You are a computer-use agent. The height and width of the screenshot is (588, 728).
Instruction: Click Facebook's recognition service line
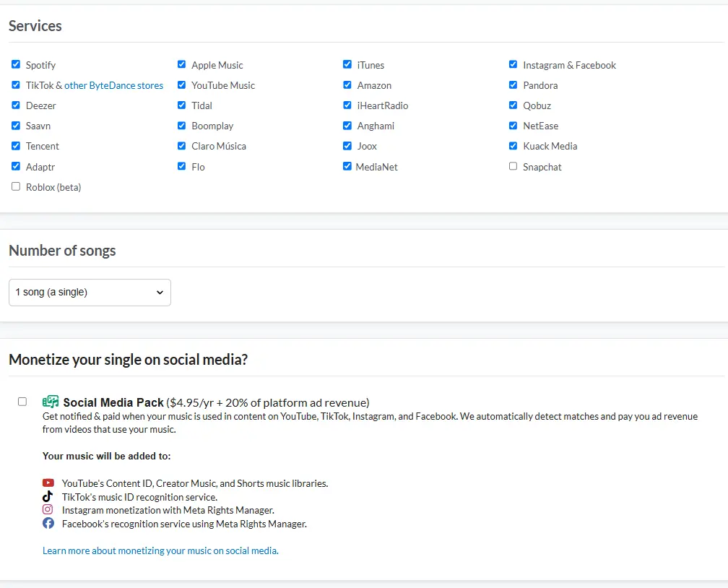pyautogui.click(x=184, y=524)
